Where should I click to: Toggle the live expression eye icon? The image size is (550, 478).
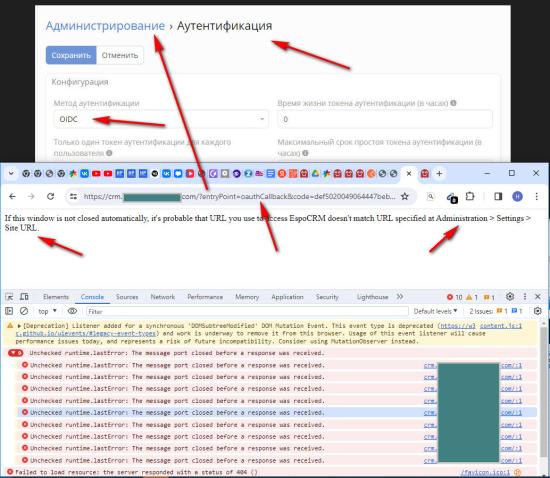[72, 311]
